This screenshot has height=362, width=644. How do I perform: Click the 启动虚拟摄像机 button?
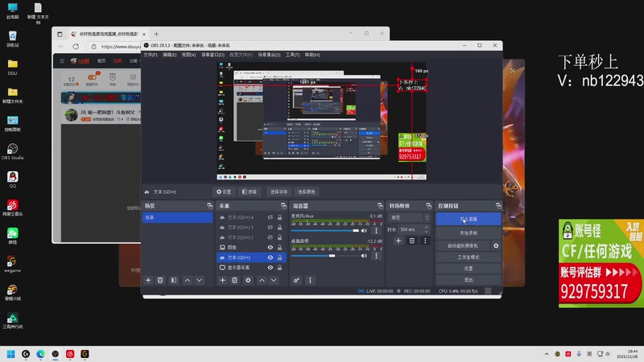462,245
